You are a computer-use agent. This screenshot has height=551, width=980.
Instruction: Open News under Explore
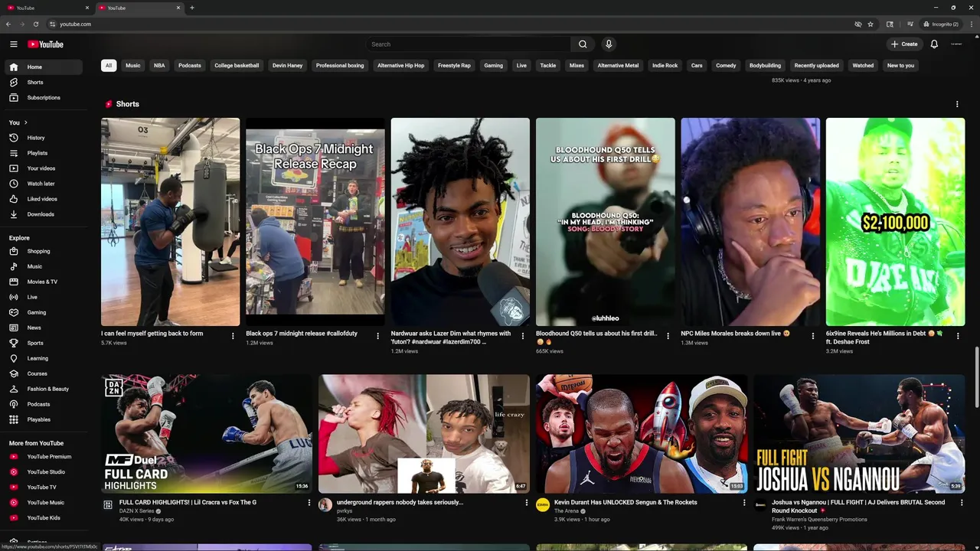pyautogui.click(x=43, y=328)
